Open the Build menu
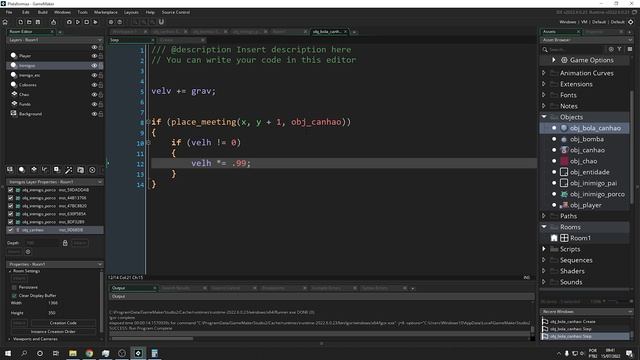This screenshot has height=360, width=640. (x=42, y=12)
